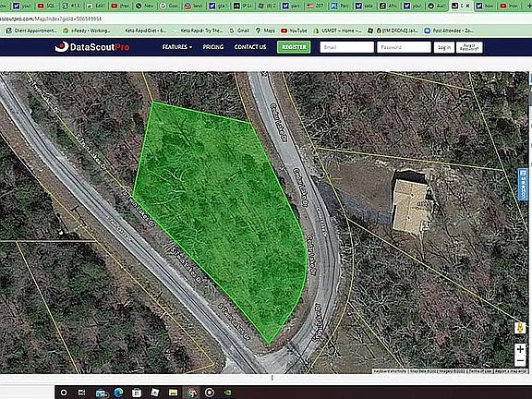532x399 pixels.
Task: Open the circular disc taskbar app
Action: (210, 393)
